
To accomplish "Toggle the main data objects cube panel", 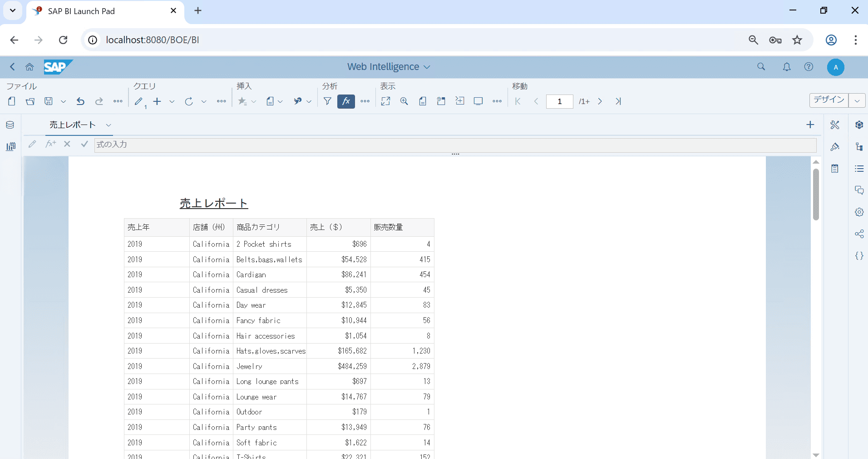I will pos(859,125).
